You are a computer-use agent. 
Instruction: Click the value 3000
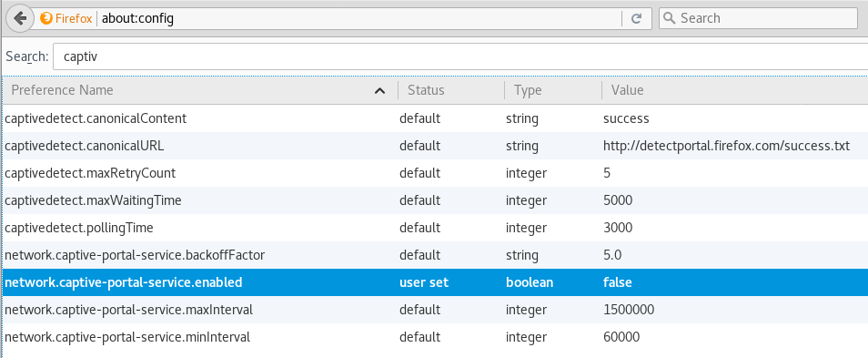618,228
